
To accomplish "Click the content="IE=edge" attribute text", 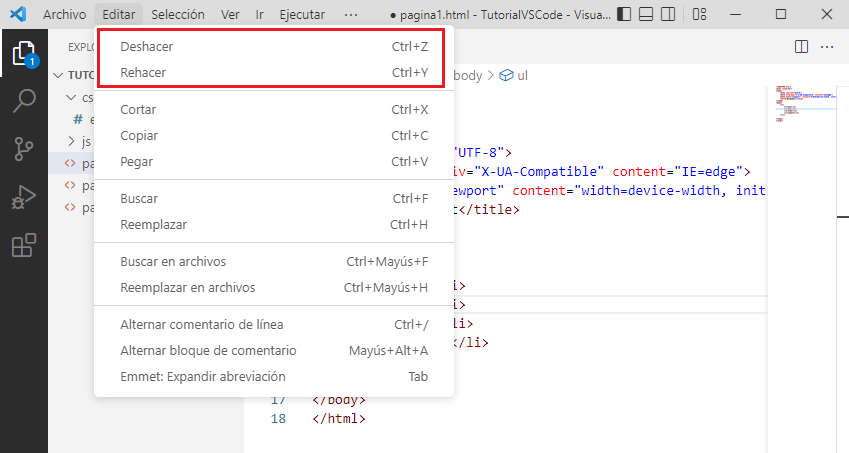I will point(677,172).
